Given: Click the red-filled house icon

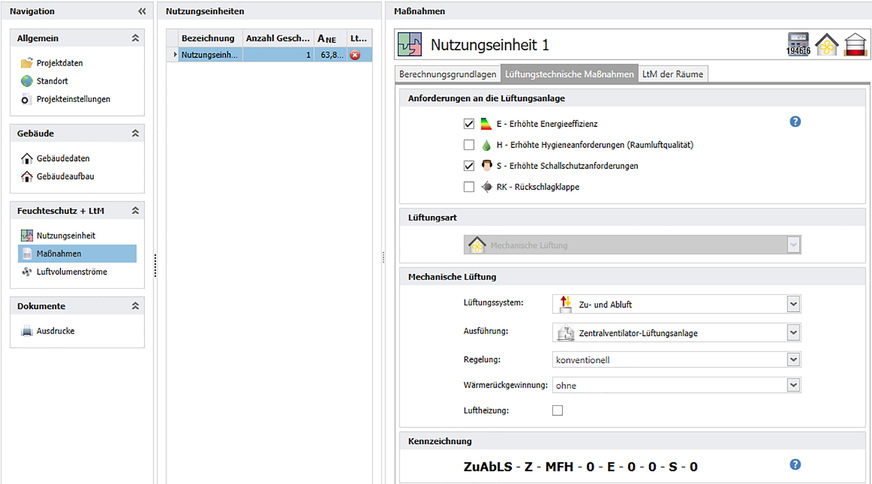Looking at the screenshot, I should (x=853, y=45).
